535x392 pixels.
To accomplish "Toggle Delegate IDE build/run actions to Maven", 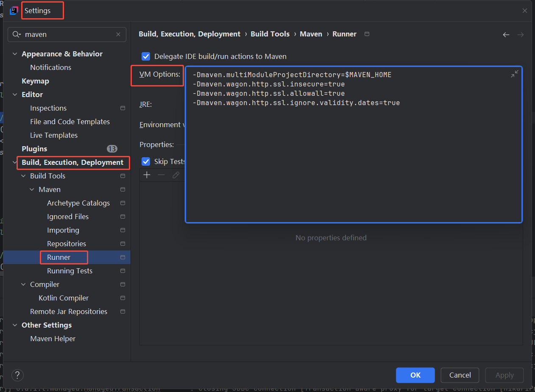I will click(x=146, y=56).
